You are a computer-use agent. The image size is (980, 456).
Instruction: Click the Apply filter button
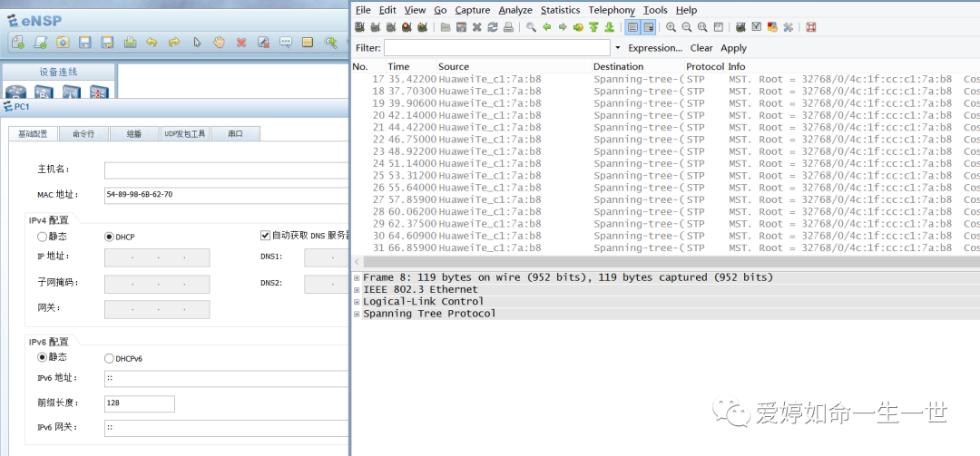[x=734, y=48]
